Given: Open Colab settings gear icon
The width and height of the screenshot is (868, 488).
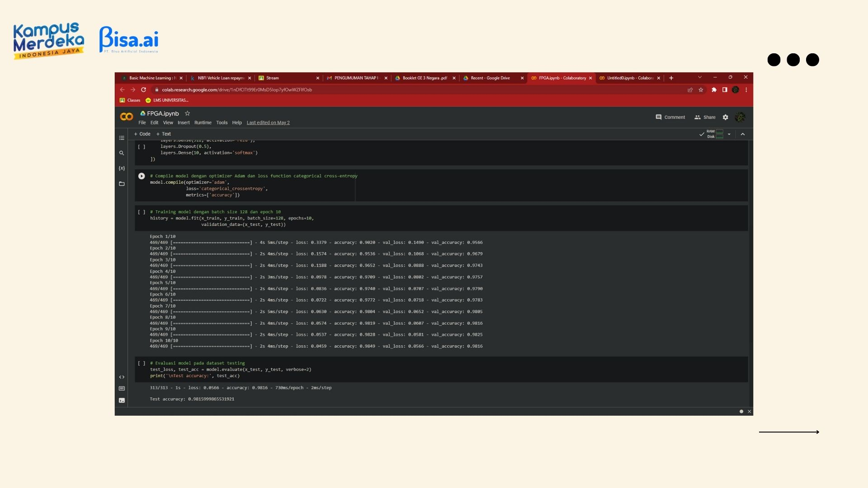Looking at the screenshot, I should pyautogui.click(x=726, y=117).
